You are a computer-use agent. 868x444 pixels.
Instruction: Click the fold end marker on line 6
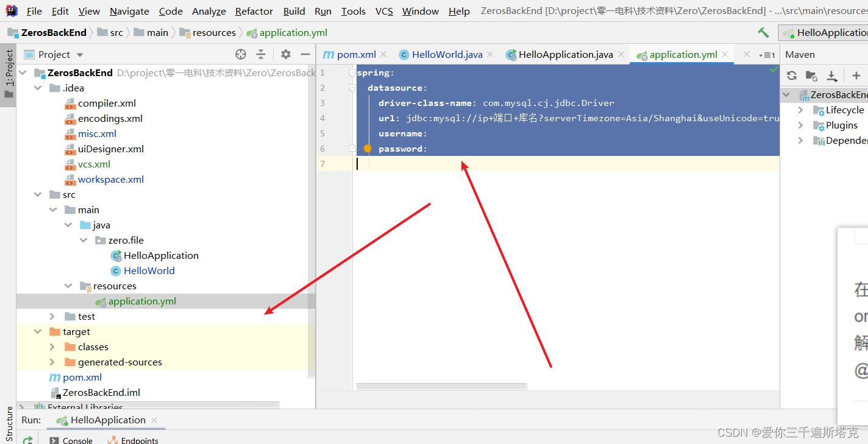tap(352, 148)
